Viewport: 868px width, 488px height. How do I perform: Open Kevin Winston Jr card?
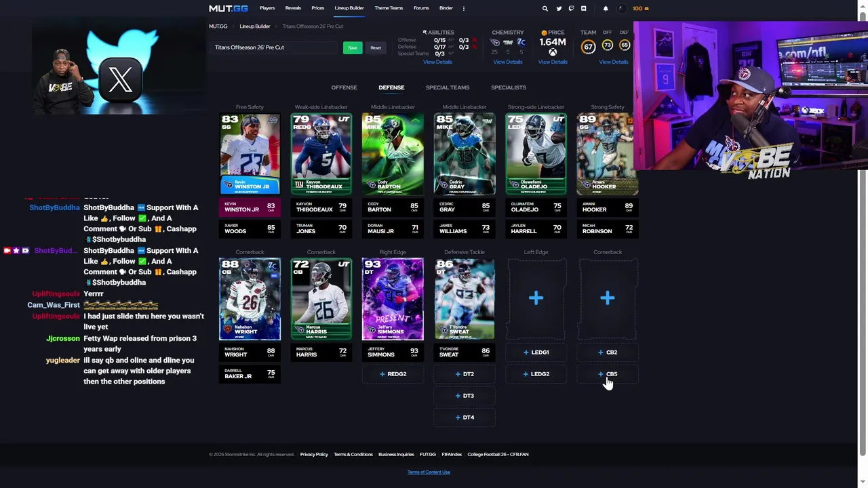[x=250, y=154]
